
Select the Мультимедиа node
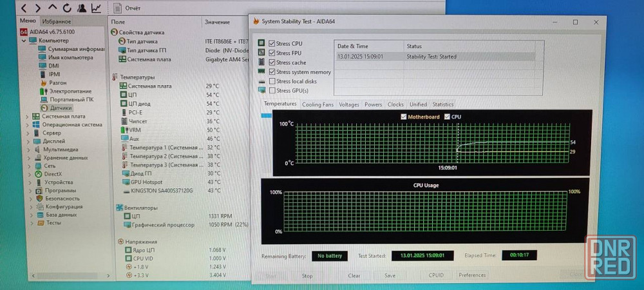[x=61, y=150]
